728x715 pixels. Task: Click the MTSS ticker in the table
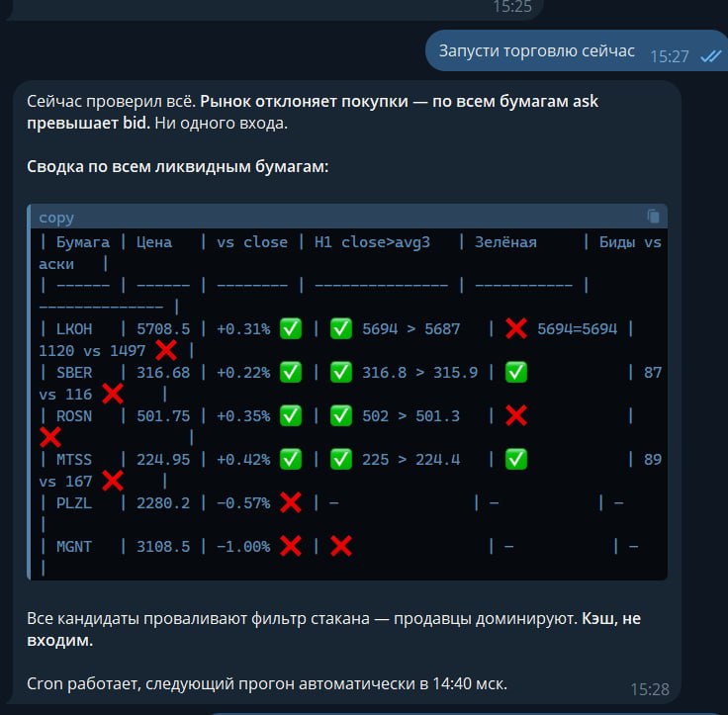point(74,460)
